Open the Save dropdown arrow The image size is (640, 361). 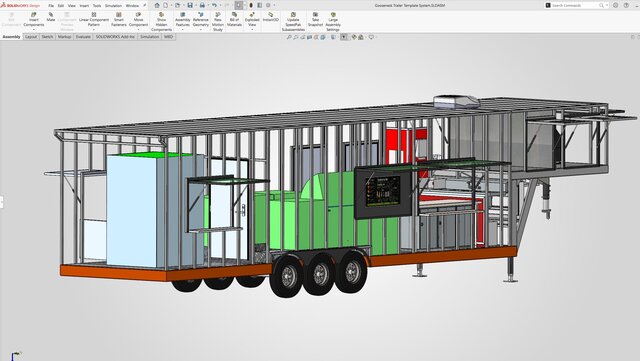click(195, 5)
